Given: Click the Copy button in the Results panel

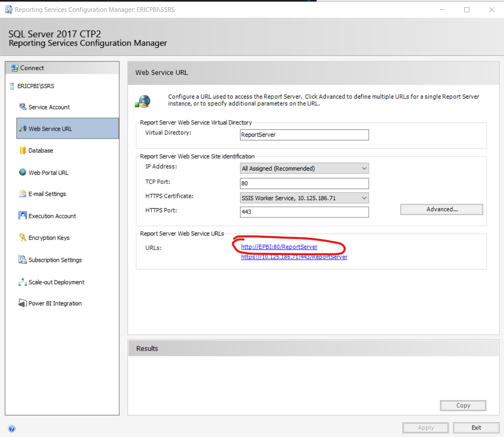Looking at the screenshot, I should [x=463, y=405].
